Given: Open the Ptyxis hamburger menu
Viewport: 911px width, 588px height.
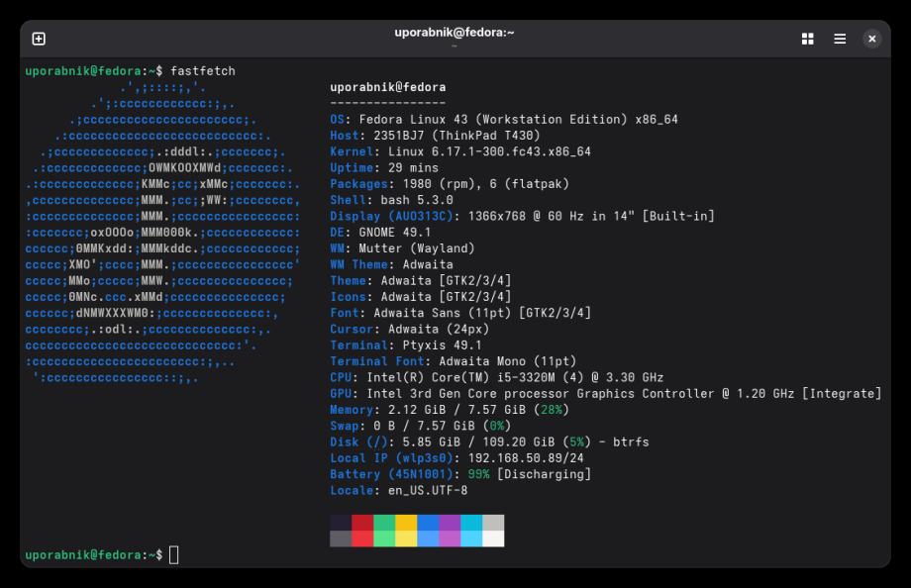Looking at the screenshot, I should [840, 39].
